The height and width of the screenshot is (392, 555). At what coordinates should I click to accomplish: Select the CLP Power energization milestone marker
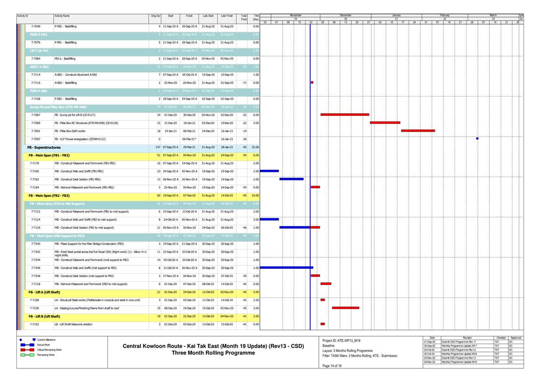tap(477, 139)
